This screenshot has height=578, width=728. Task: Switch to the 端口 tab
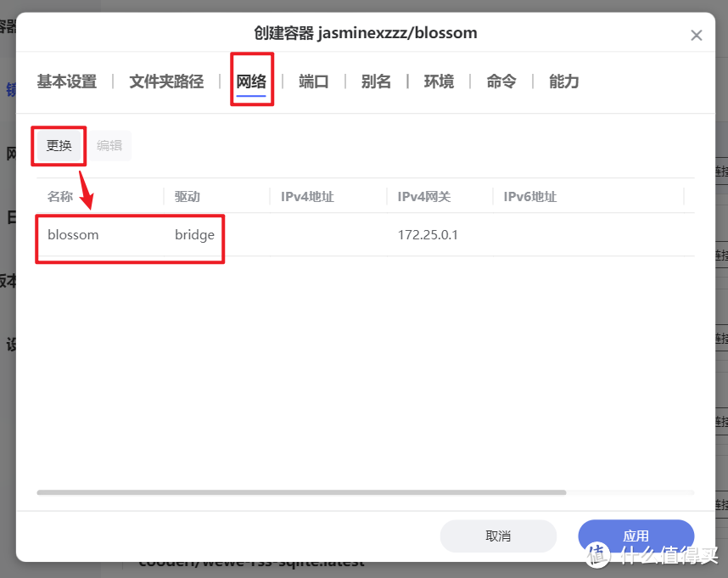(x=313, y=81)
